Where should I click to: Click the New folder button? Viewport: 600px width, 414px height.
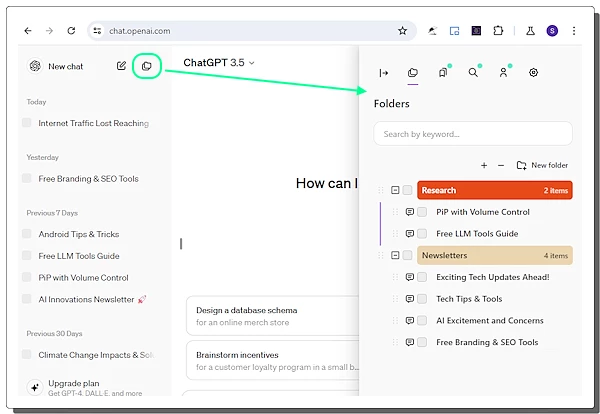pos(542,165)
